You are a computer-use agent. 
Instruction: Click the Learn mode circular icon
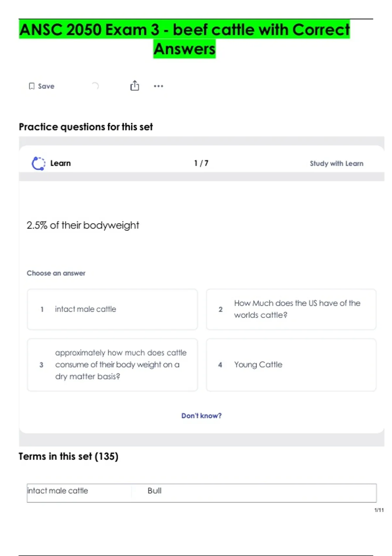pos(38,163)
